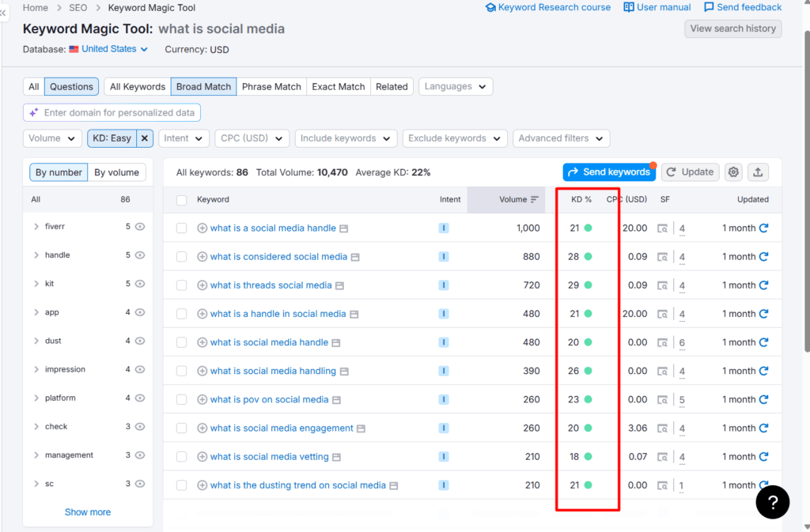The height and width of the screenshot is (532, 810).
Task: Open SEO breadcrumb link
Action: coord(78,8)
